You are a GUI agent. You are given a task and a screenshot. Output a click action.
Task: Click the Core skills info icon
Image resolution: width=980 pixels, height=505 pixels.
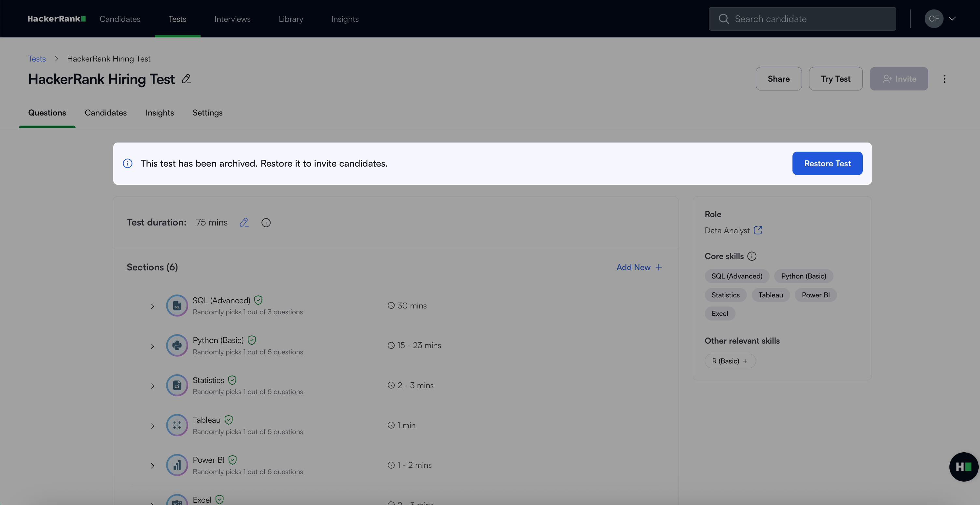click(752, 256)
